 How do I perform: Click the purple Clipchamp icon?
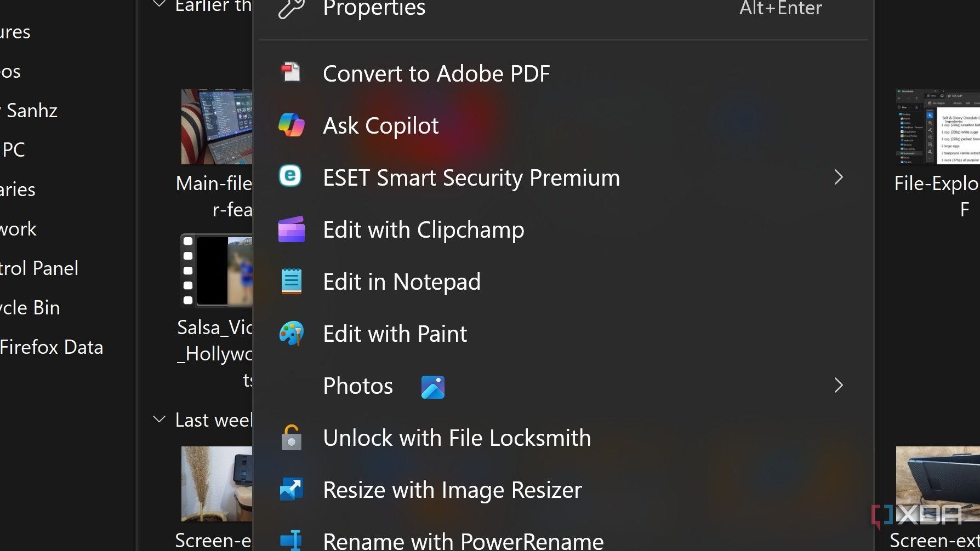pos(291,229)
